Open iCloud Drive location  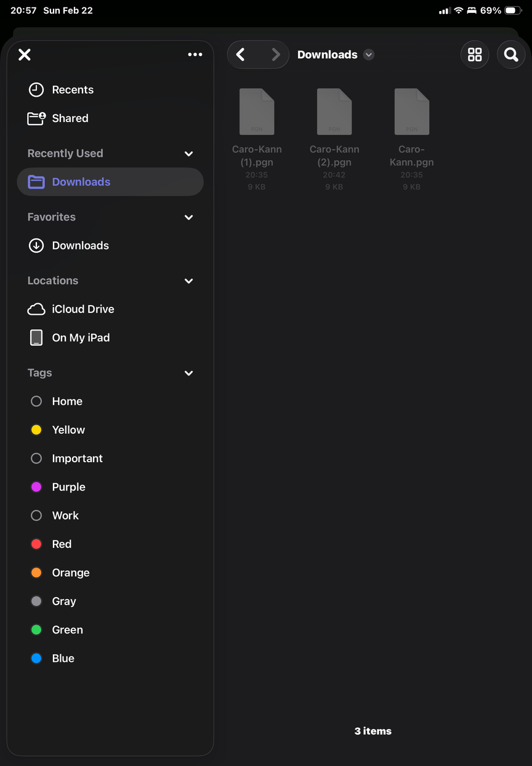(x=83, y=309)
